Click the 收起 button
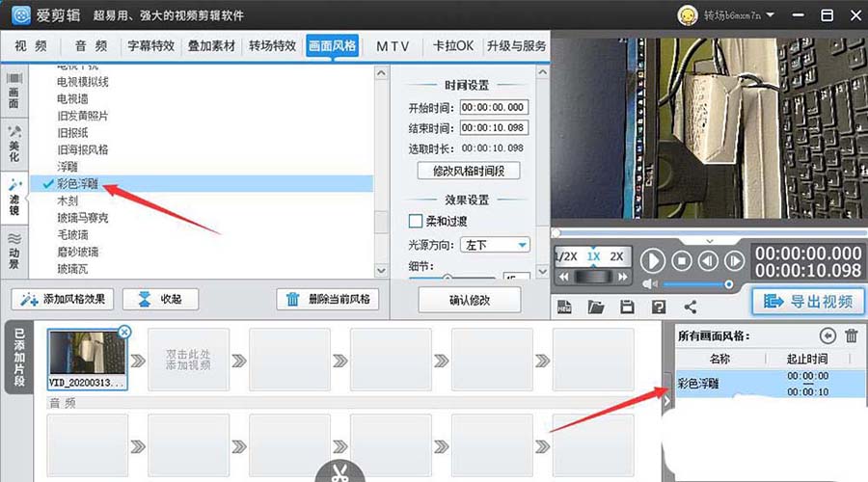This screenshot has width=868, height=482. 160,300
